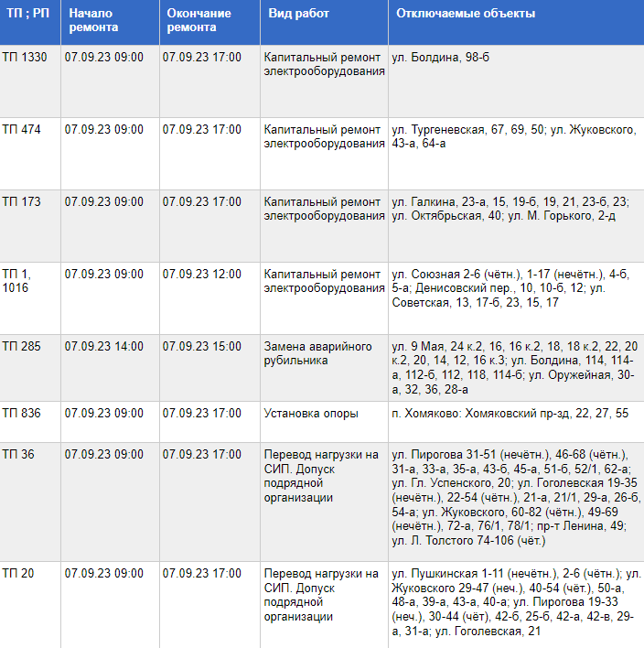Click the ТП 474 cell

22,130
